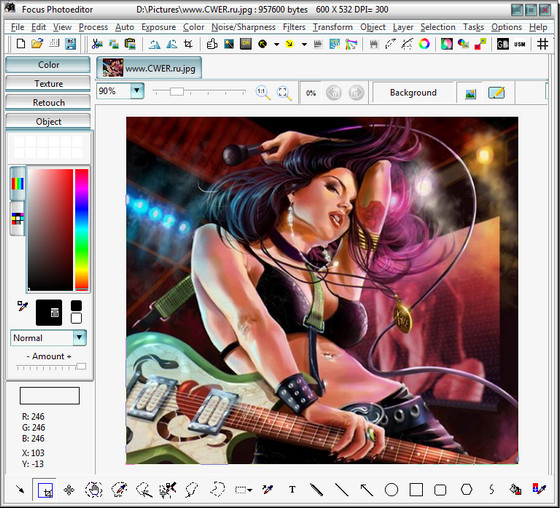Select the crop selection tool
The image size is (560, 508).
45,490
